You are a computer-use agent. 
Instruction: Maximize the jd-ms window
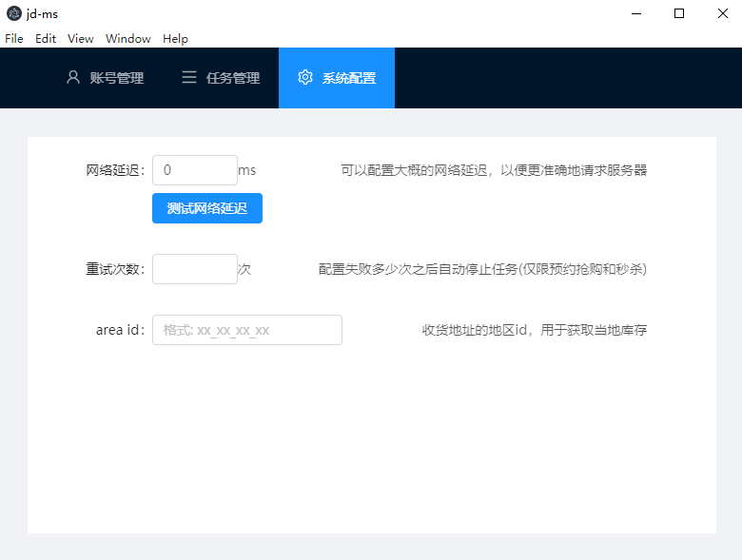[679, 13]
